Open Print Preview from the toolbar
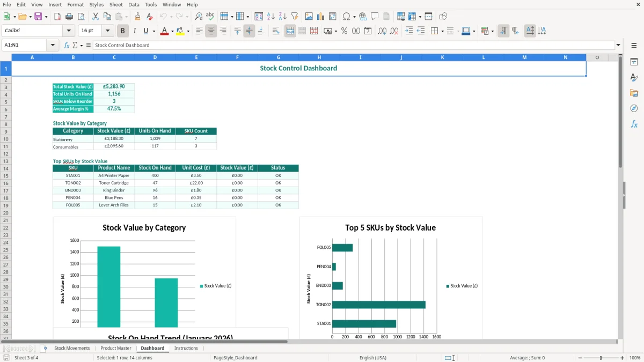This screenshot has width=644, height=362. (82, 17)
